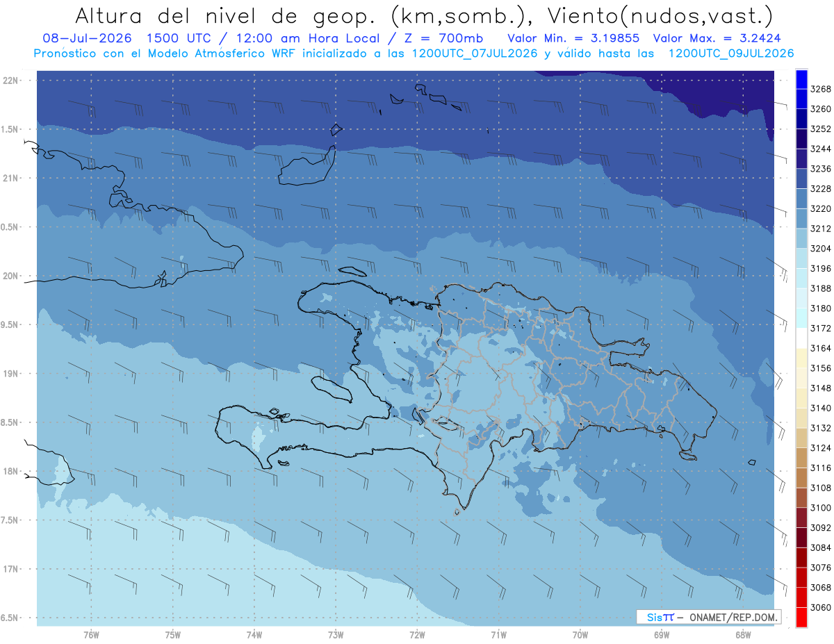Screen dimensions: 834x644
Task: Click the '1200UTC_09JUL2026' valid-until time
Action: click(x=731, y=53)
